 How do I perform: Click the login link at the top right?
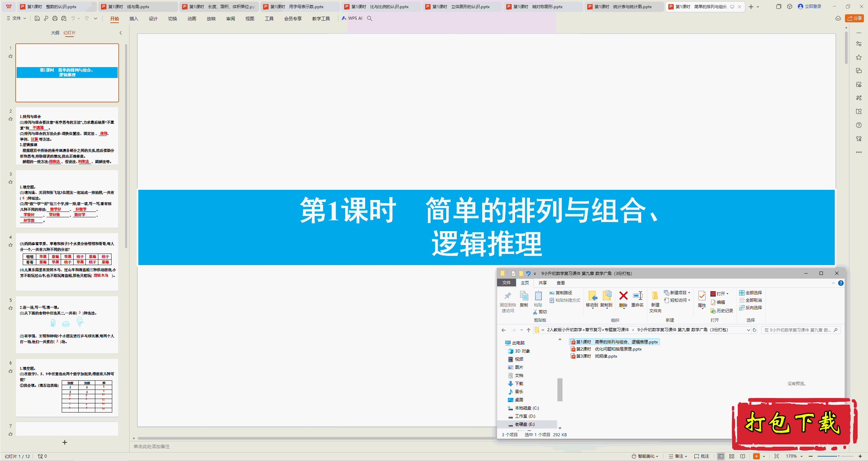coord(809,6)
